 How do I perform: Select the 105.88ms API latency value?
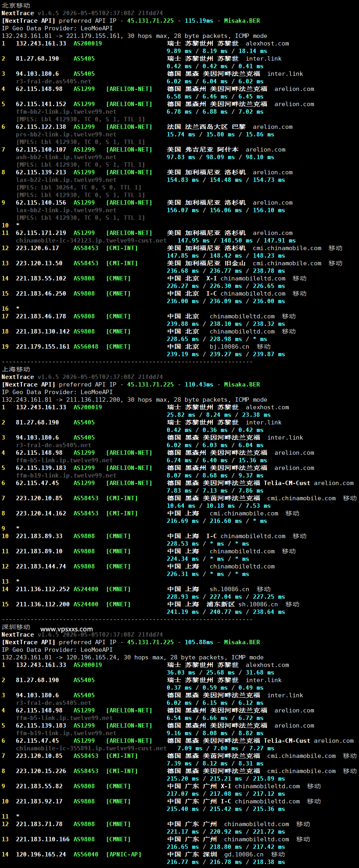pyautogui.click(x=199, y=642)
